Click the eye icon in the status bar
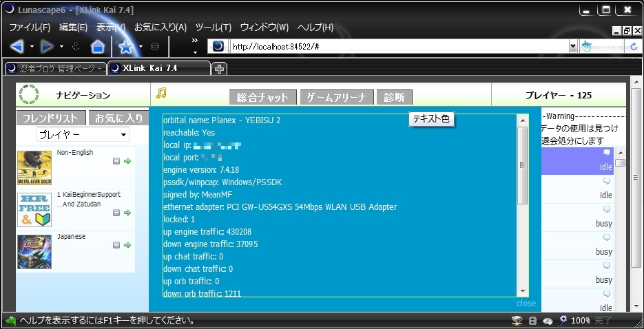The image size is (644, 329). click(548, 321)
